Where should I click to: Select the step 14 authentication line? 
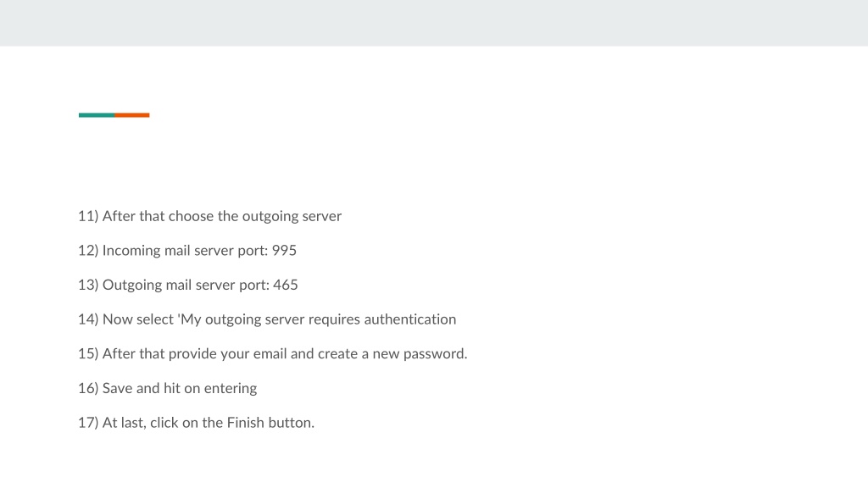(x=267, y=319)
